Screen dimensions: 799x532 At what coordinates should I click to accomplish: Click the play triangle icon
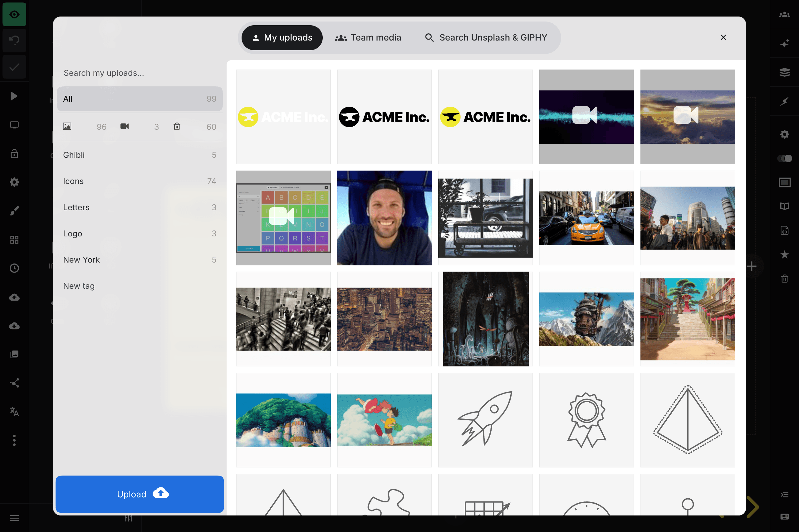(x=14, y=96)
